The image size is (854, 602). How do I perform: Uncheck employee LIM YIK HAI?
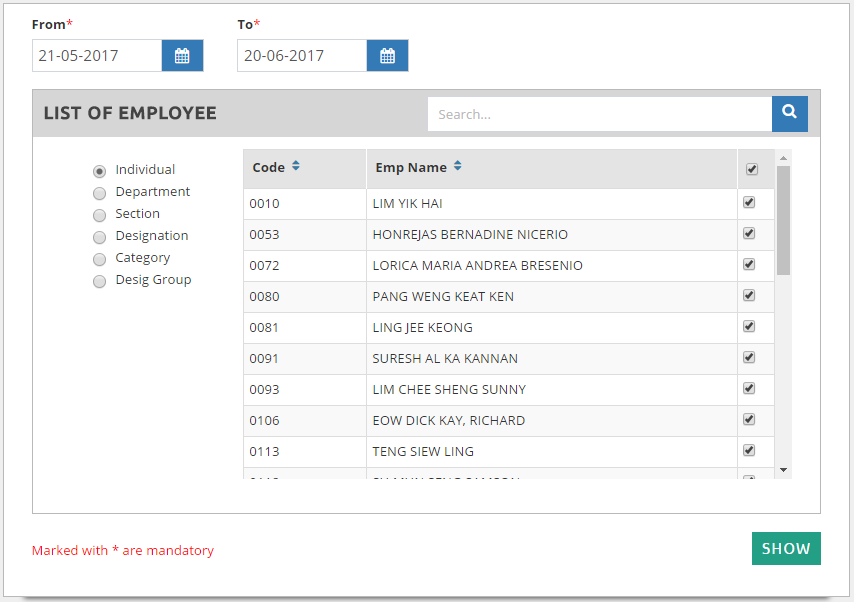tap(749, 203)
